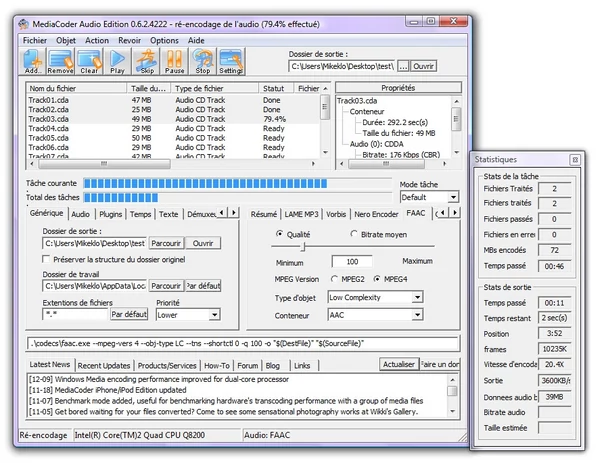Screen dimensions: 600x463
Task: Click the Propriétés panel scroll down arrow
Action: 456,152
